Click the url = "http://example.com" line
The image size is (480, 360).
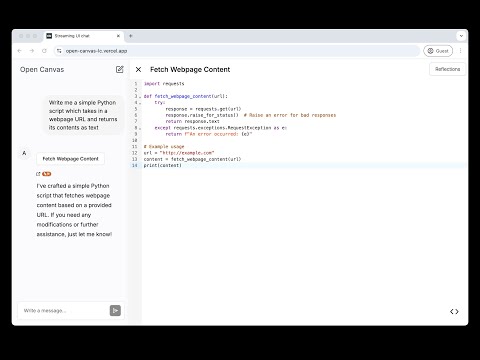pos(179,153)
